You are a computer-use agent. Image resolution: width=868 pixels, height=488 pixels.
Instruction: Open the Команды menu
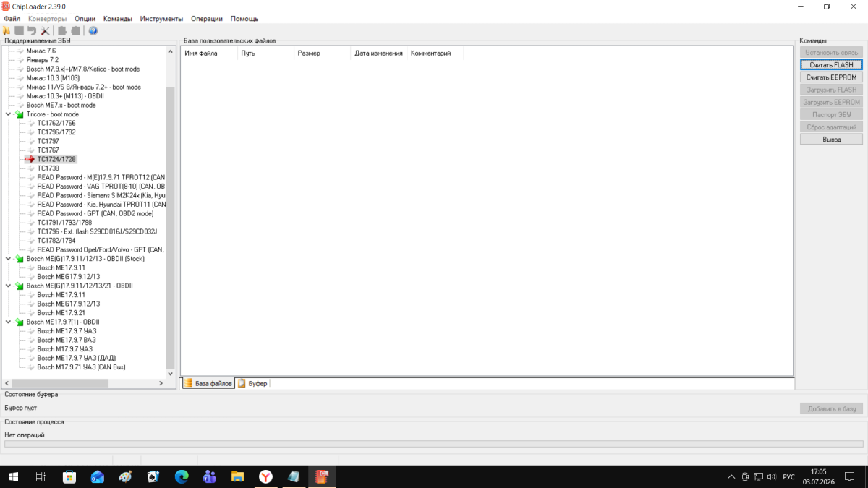[x=118, y=19]
